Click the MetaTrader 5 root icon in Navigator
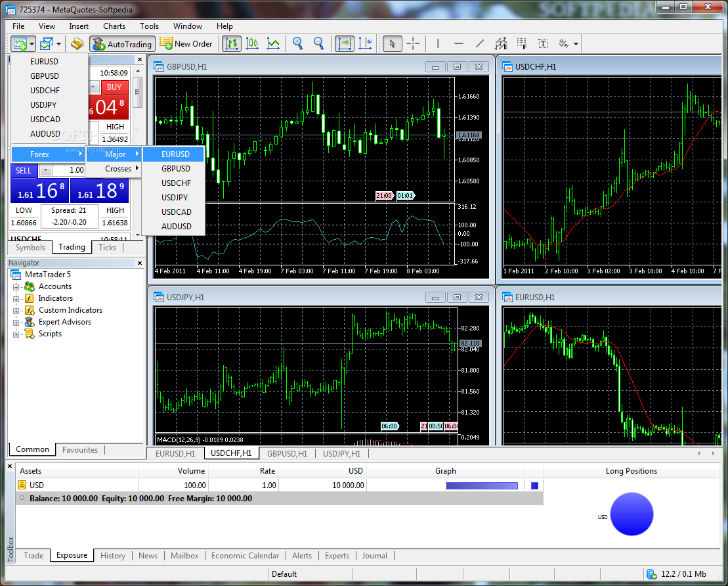The width and height of the screenshot is (728, 586). click(x=16, y=275)
